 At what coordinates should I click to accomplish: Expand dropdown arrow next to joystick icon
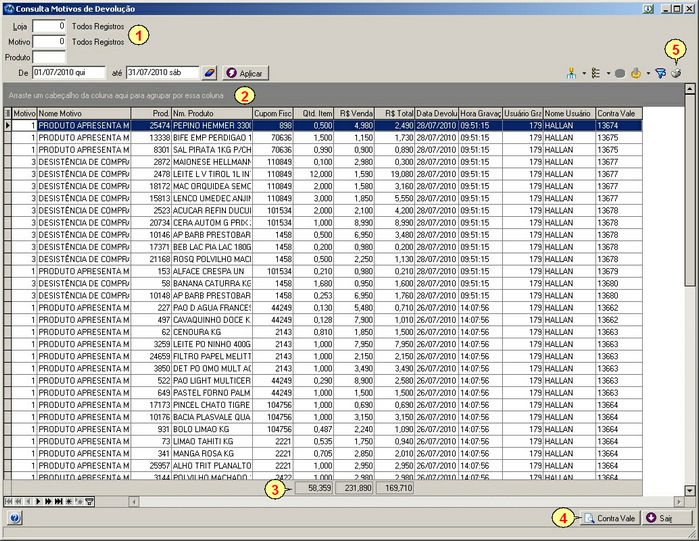pos(648,74)
